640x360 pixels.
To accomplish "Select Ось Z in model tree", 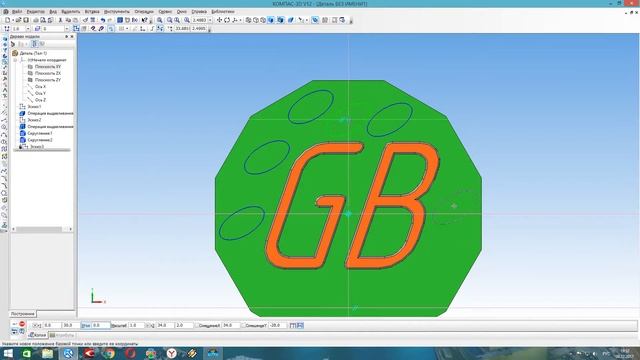I will click(40, 100).
